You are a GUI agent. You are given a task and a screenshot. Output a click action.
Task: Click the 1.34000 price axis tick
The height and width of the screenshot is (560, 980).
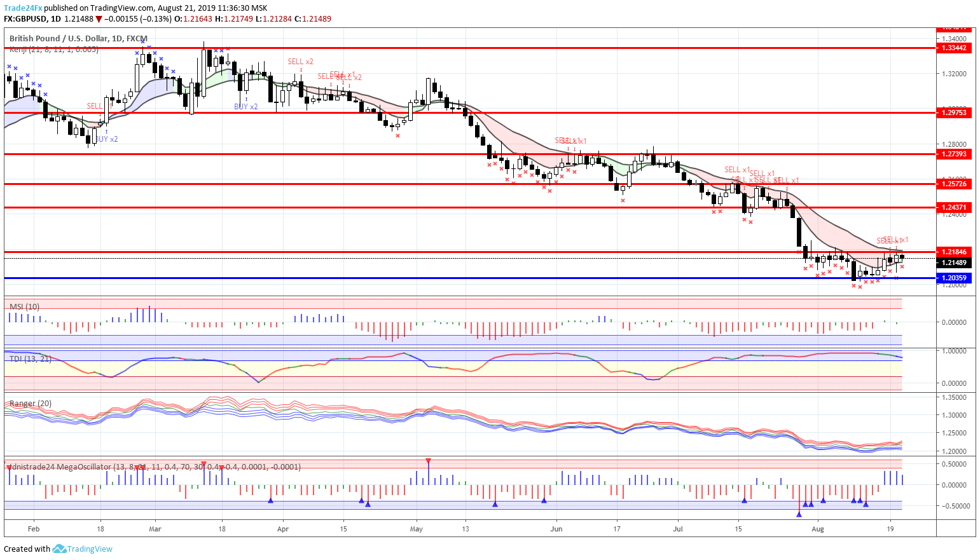coord(954,38)
